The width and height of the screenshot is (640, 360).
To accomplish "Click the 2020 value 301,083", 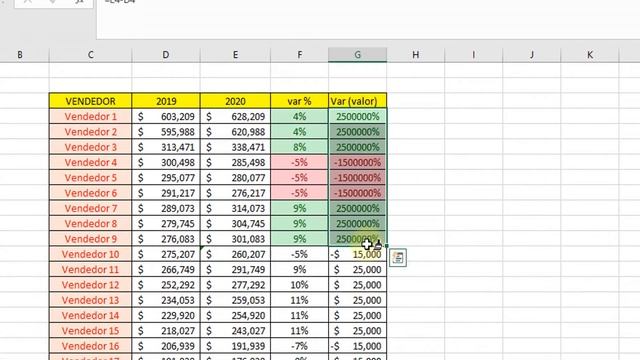I will point(235,239).
